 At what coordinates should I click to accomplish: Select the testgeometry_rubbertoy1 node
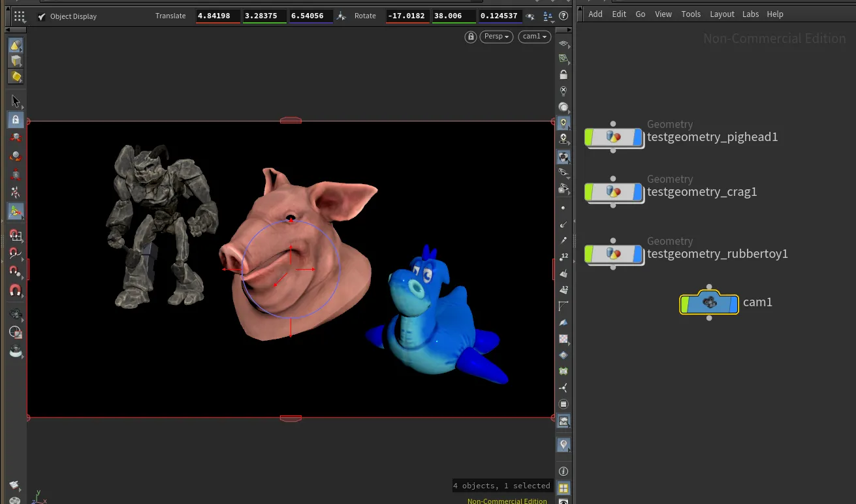click(614, 254)
